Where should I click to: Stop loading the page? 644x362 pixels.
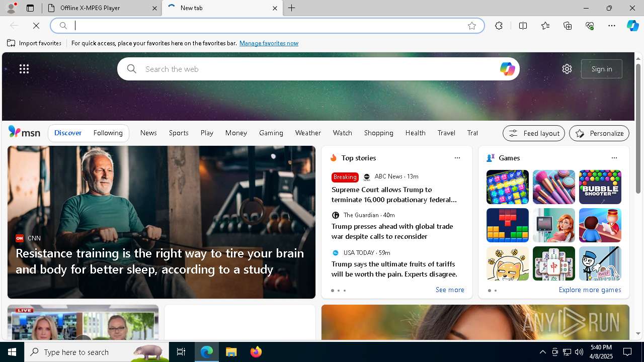click(36, 26)
